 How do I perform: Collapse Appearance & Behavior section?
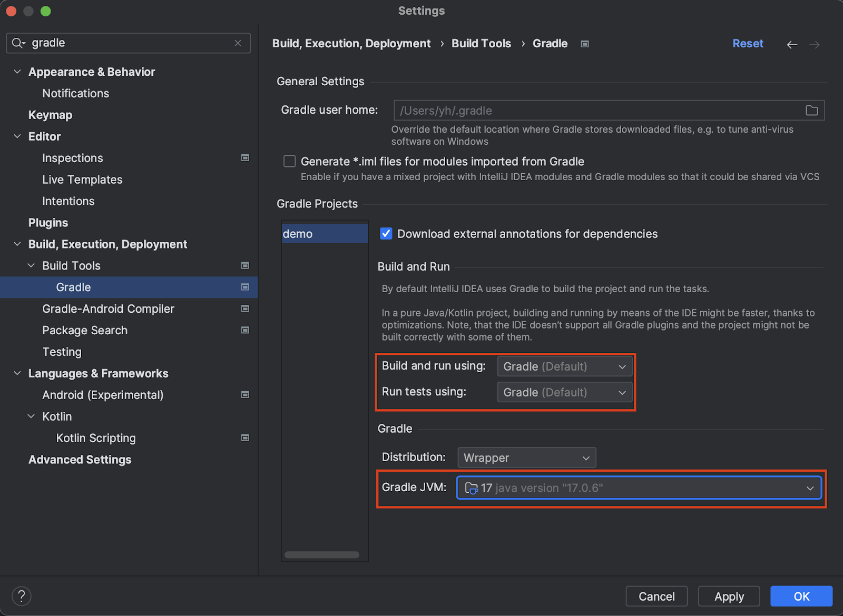(17, 72)
